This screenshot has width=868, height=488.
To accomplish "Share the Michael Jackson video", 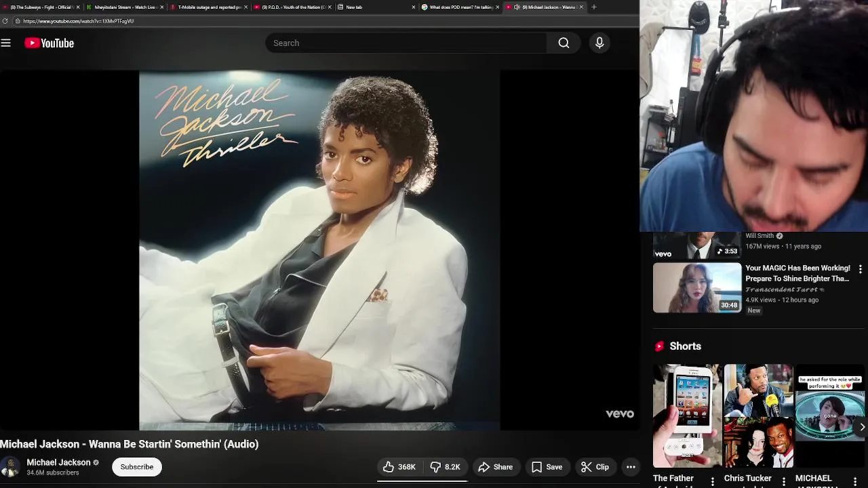I will [495, 467].
